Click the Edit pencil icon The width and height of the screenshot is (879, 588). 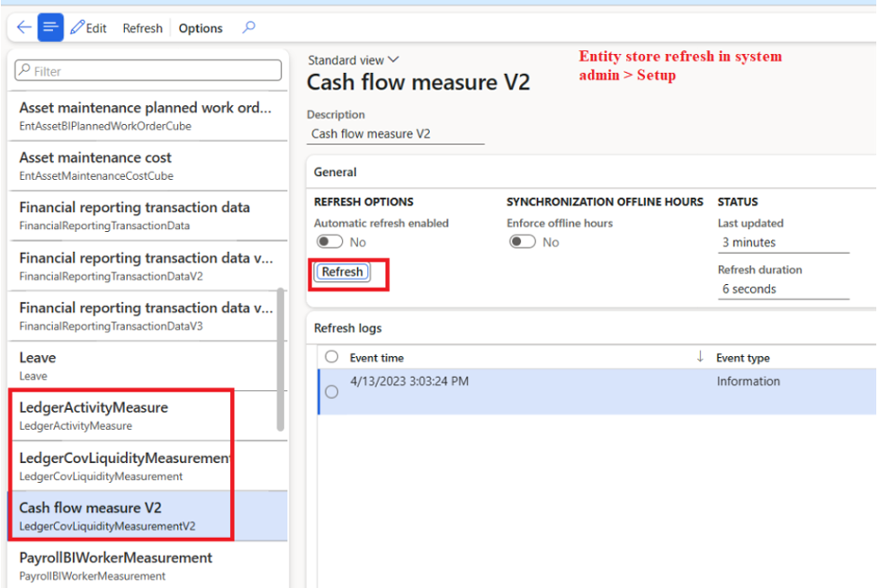pos(78,28)
